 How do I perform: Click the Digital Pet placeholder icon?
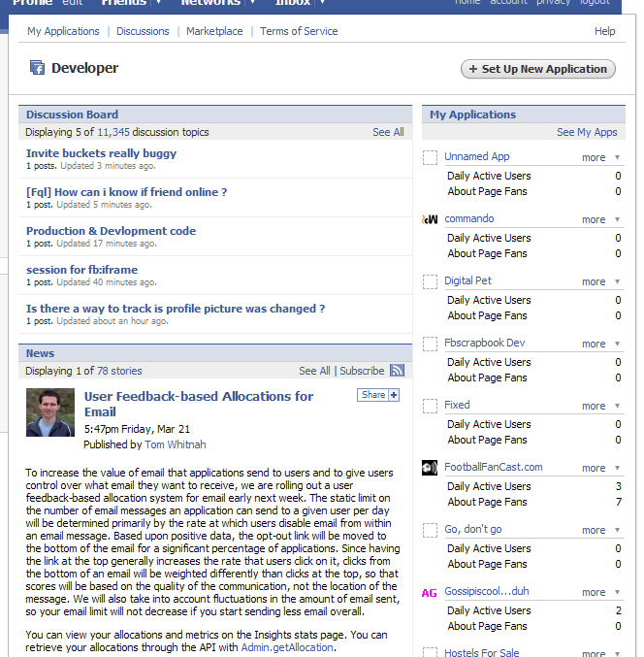click(x=431, y=281)
